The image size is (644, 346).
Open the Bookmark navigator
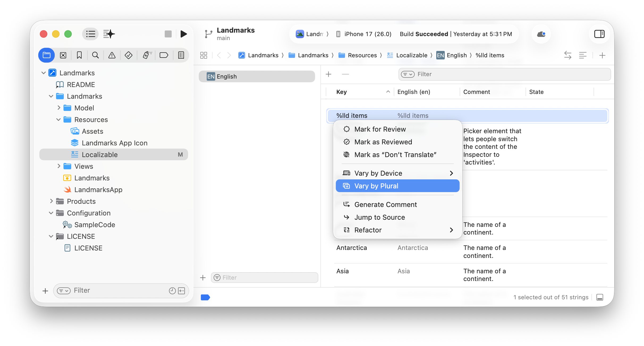(79, 55)
